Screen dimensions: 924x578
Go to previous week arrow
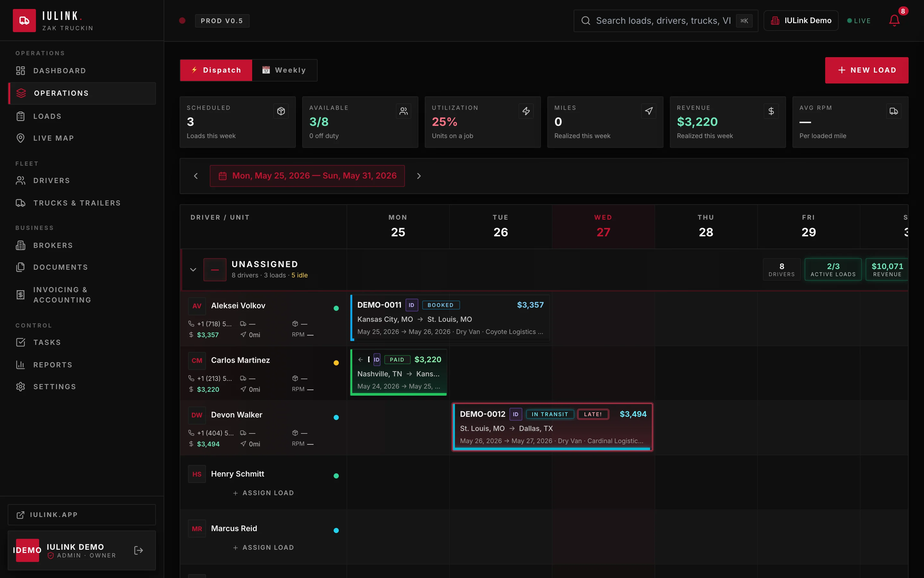pyautogui.click(x=196, y=176)
